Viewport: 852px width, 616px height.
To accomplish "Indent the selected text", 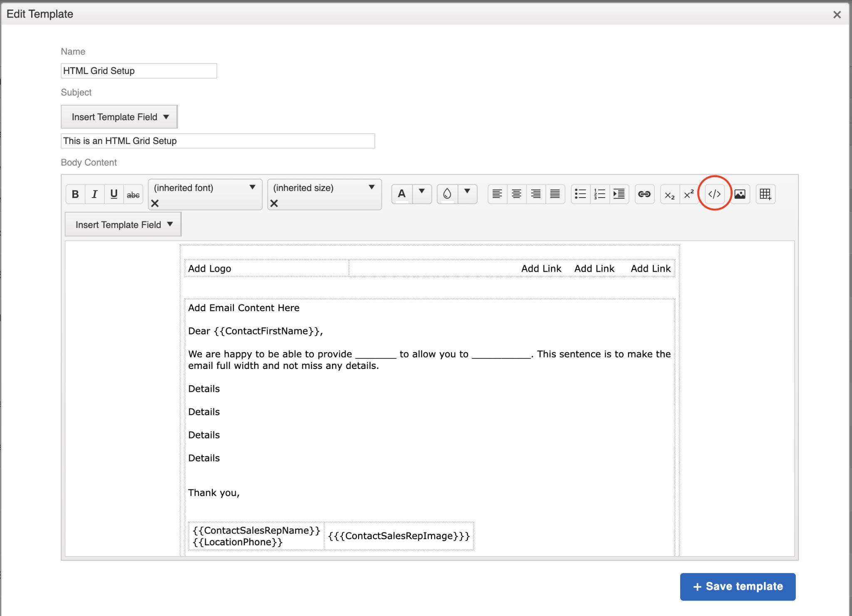I will tap(619, 194).
